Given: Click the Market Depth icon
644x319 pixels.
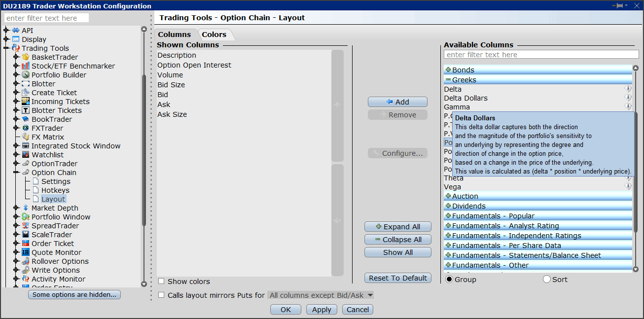Looking at the screenshot, I should pyautogui.click(x=26, y=208).
